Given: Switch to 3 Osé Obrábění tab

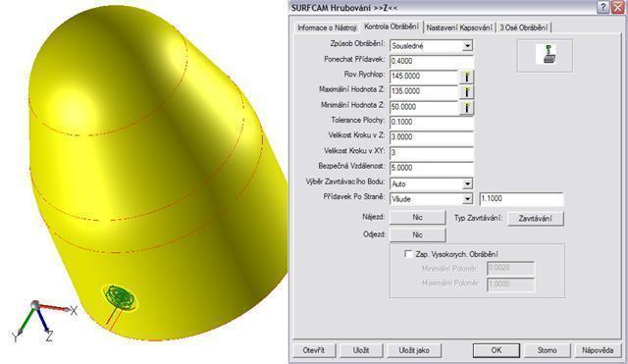Looking at the screenshot, I should pyautogui.click(x=524, y=27).
